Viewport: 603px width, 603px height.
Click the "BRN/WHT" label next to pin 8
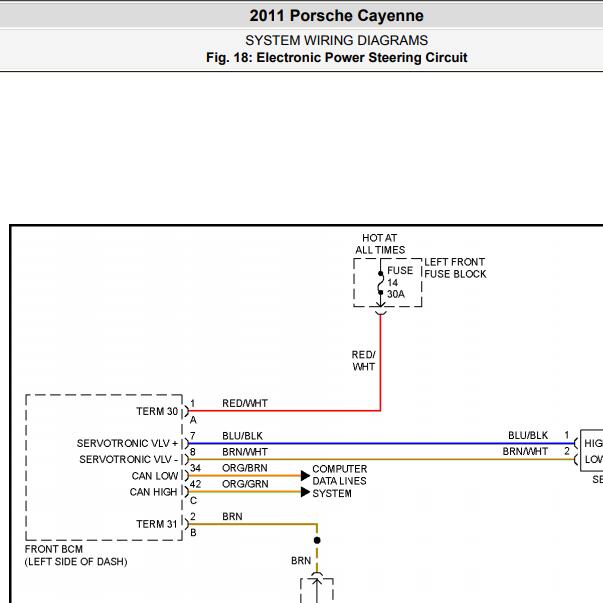(x=245, y=452)
